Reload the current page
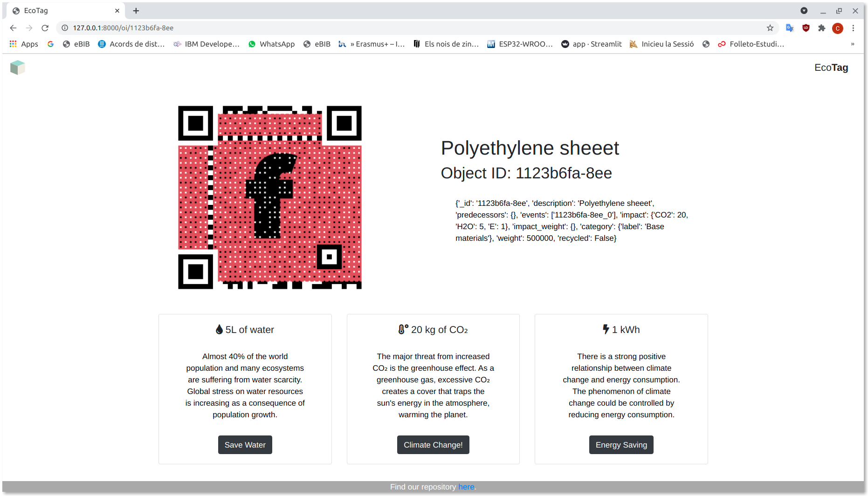 tap(45, 28)
